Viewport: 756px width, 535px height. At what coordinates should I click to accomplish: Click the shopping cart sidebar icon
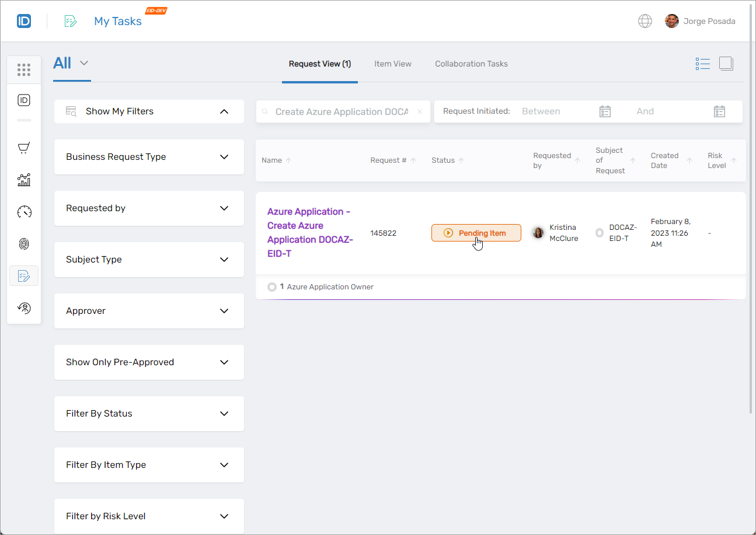click(x=24, y=148)
